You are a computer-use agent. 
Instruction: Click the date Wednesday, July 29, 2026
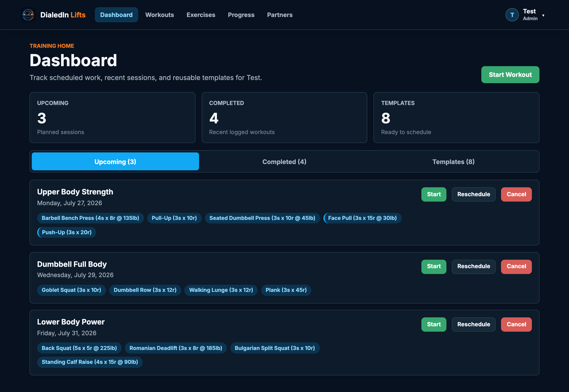[x=75, y=275]
